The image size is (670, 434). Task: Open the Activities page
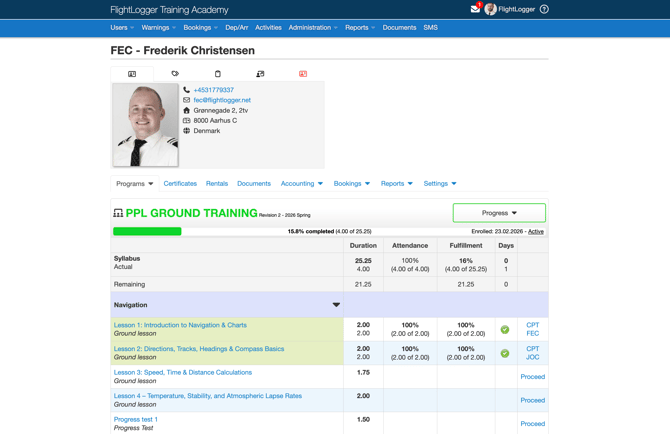(x=268, y=27)
